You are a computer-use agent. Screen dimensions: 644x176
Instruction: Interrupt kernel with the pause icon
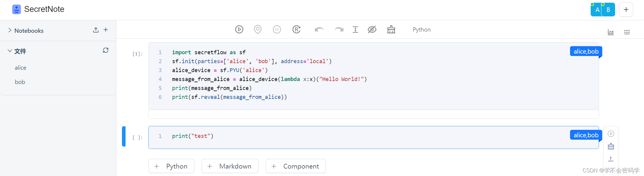tap(277, 29)
